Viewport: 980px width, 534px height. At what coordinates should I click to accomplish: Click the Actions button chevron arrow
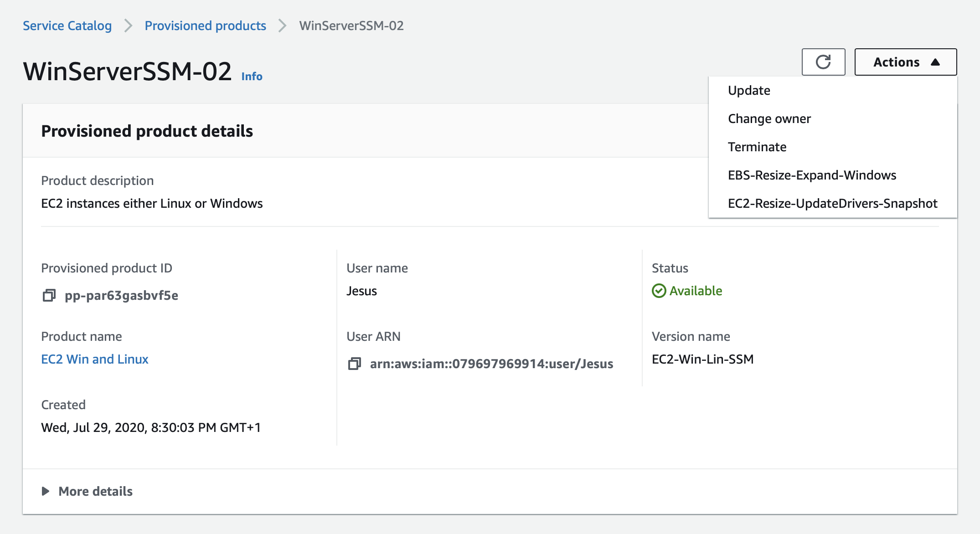pos(935,62)
